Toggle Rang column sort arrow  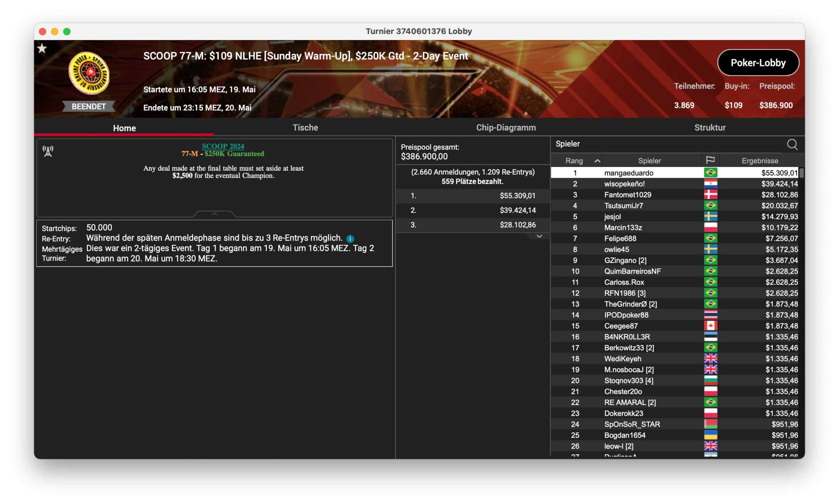point(597,161)
